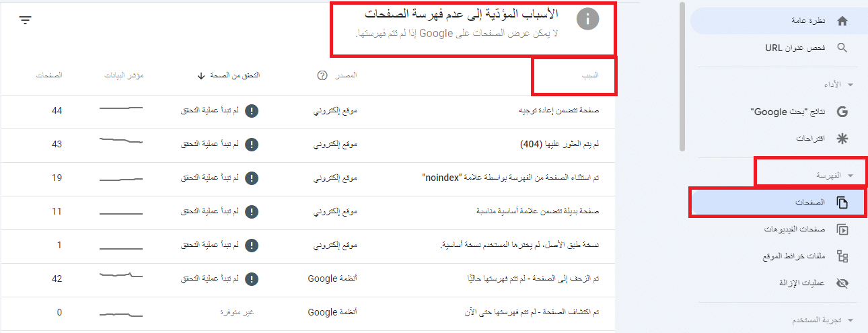Click the crossed-eye icon for عمليات الإزالة
868x333 pixels.
pyautogui.click(x=842, y=283)
